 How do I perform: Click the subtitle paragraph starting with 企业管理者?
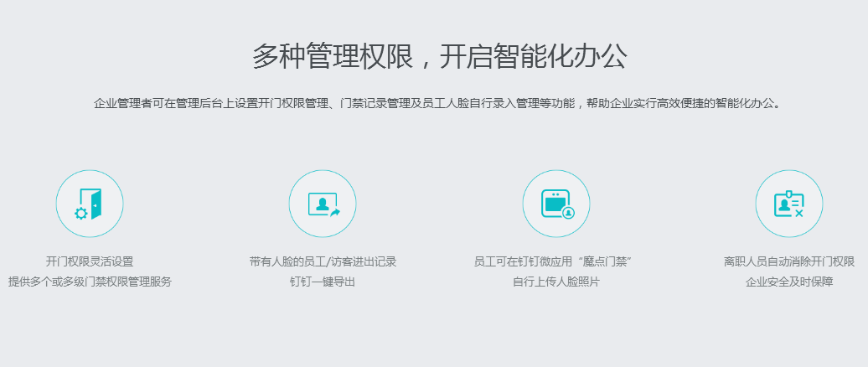point(437,104)
